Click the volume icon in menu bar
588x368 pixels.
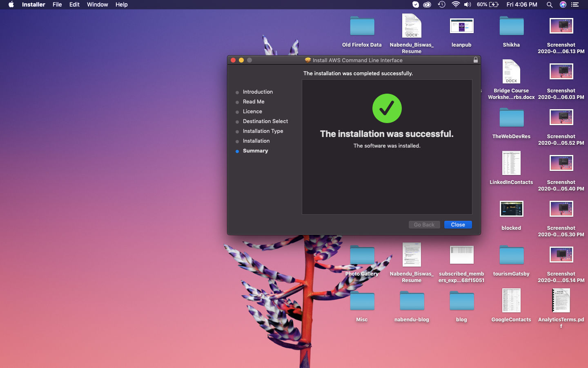click(468, 4)
